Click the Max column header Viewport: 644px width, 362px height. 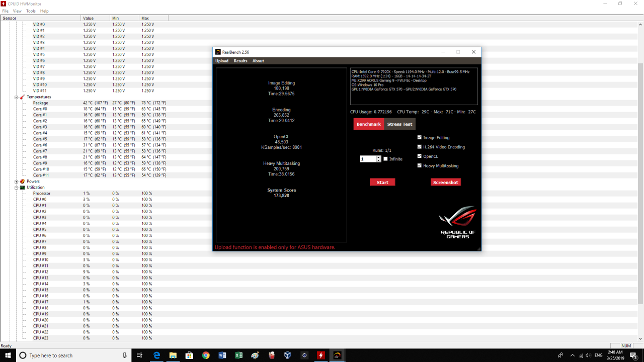153,18
